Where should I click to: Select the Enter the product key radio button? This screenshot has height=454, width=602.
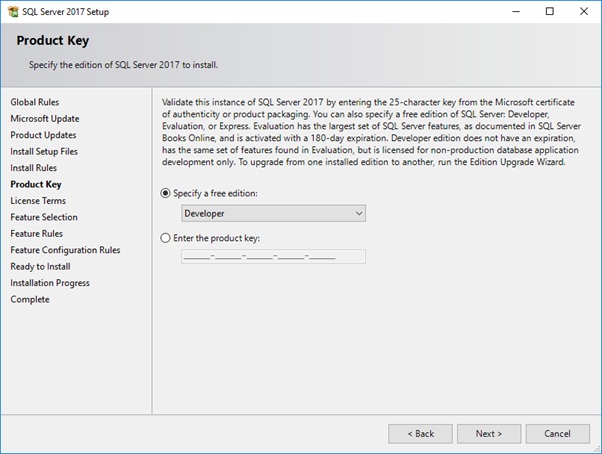coord(165,238)
